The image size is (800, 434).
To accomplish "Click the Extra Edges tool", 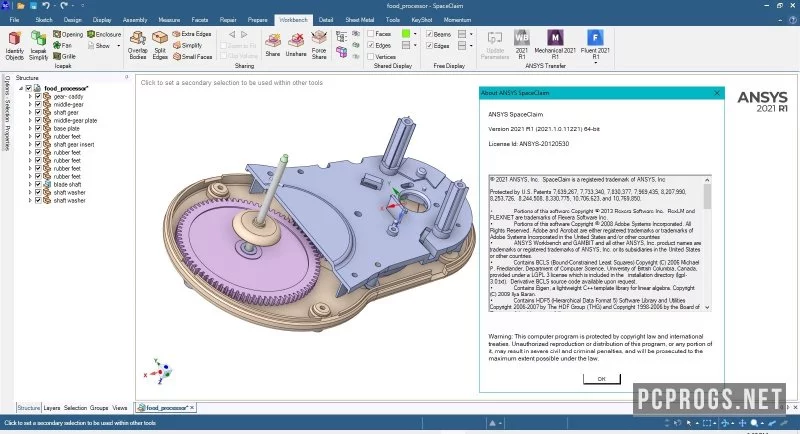I will (x=192, y=34).
